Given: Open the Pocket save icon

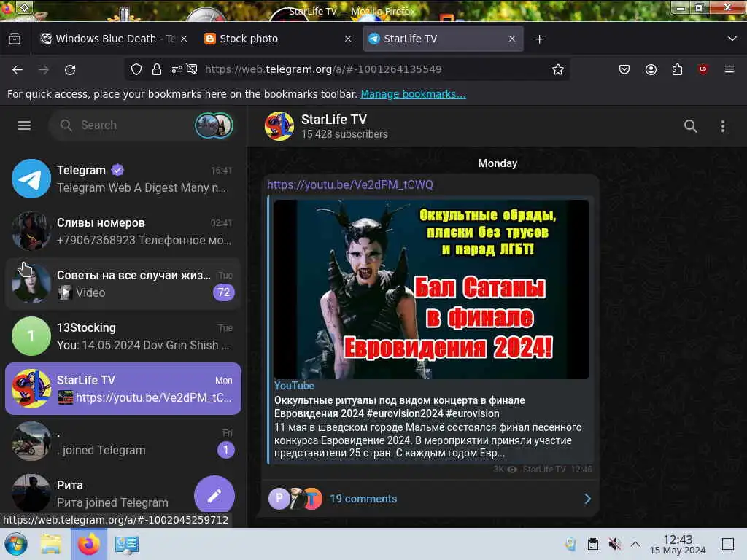Looking at the screenshot, I should click(x=624, y=69).
